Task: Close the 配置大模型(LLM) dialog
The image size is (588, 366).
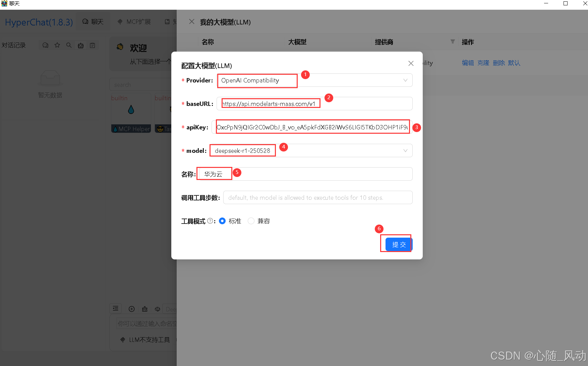Action: click(x=411, y=63)
